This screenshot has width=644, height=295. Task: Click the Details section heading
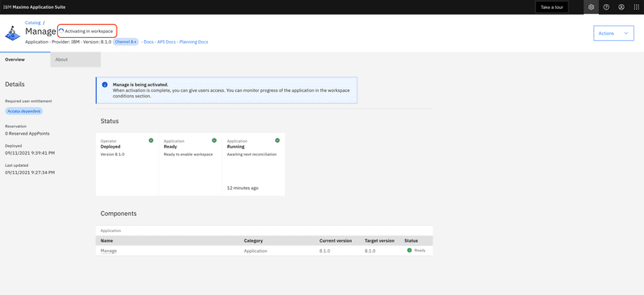coord(14,85)
